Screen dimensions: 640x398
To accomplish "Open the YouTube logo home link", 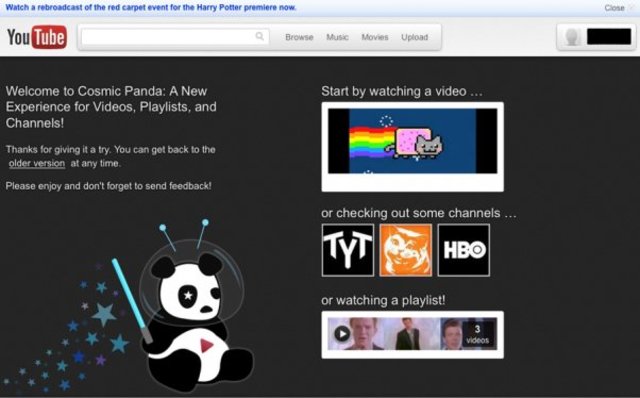I will pyautogui.click(x=37, y=37).
